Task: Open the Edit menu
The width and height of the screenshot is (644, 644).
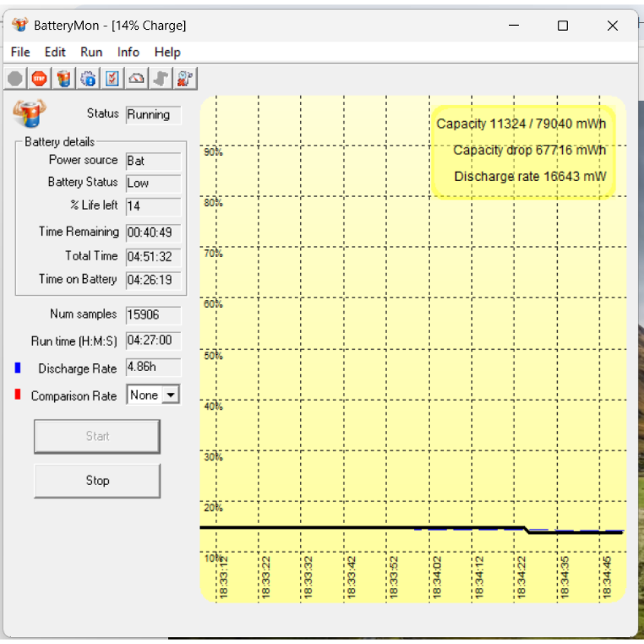Action: tap(55, 52)
